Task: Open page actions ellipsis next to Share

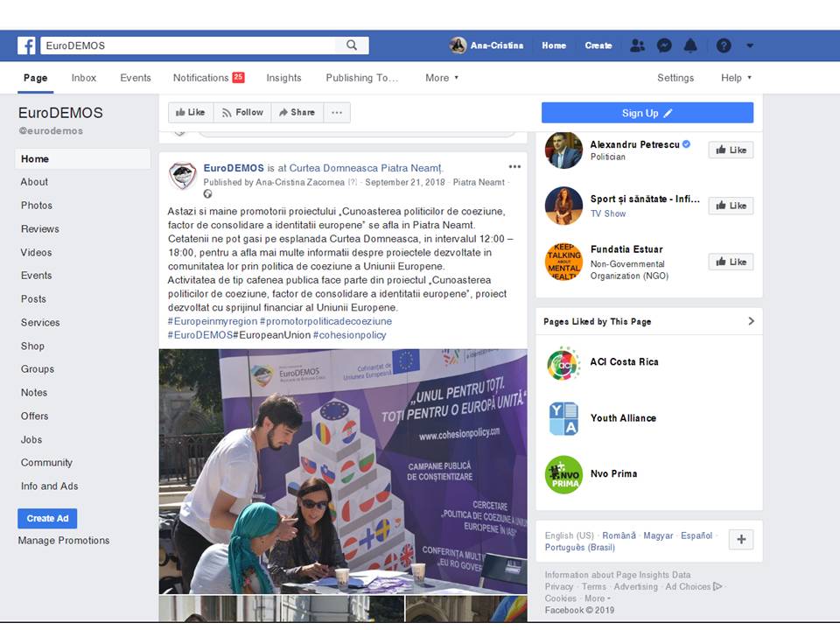Action: click(x=337, y=113)
